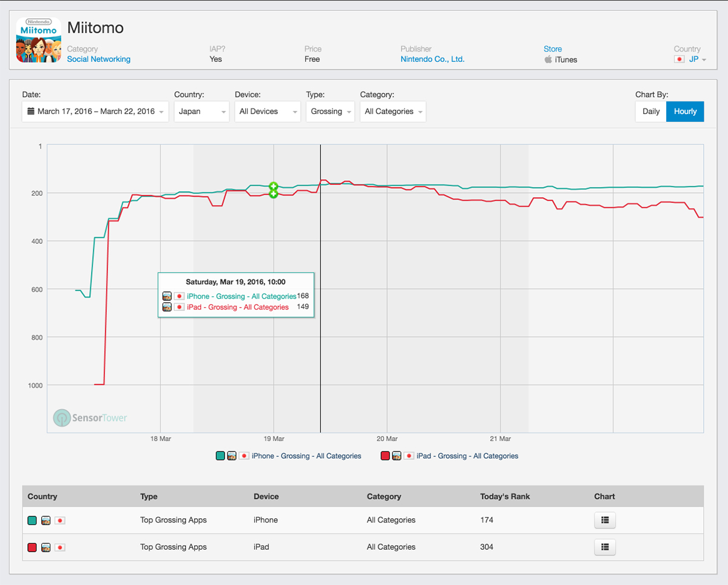Click the Miitomo app icon
The width and height of the screenshot is (728, 585).
pos(38,40)
